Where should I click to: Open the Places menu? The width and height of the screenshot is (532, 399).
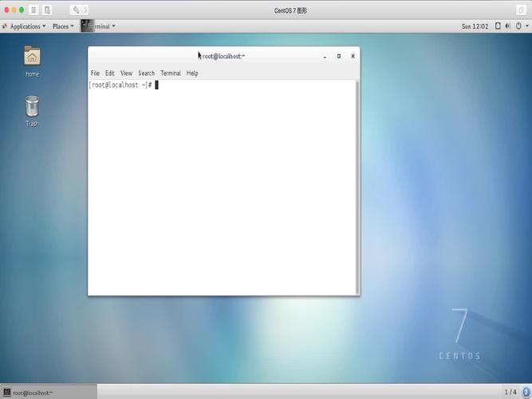[x=63, y=26]
